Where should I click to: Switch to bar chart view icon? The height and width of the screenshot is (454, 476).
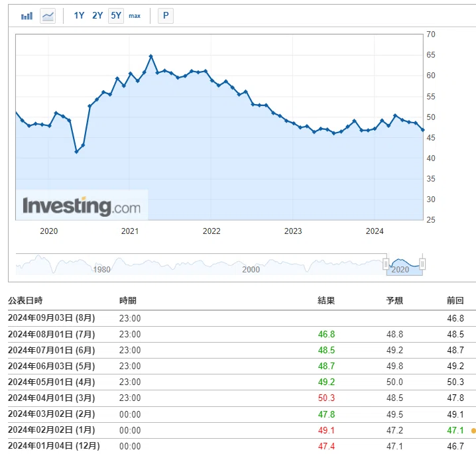point(27,16)
